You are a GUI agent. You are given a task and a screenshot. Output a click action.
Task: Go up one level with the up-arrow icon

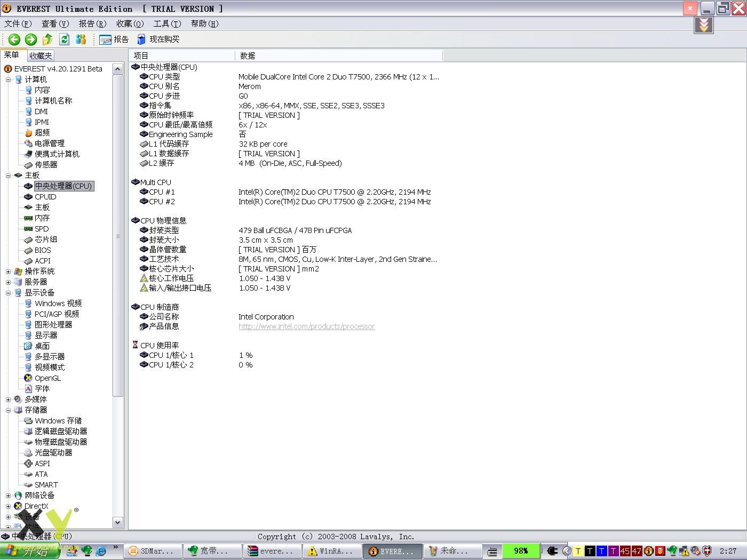(47, 39)
